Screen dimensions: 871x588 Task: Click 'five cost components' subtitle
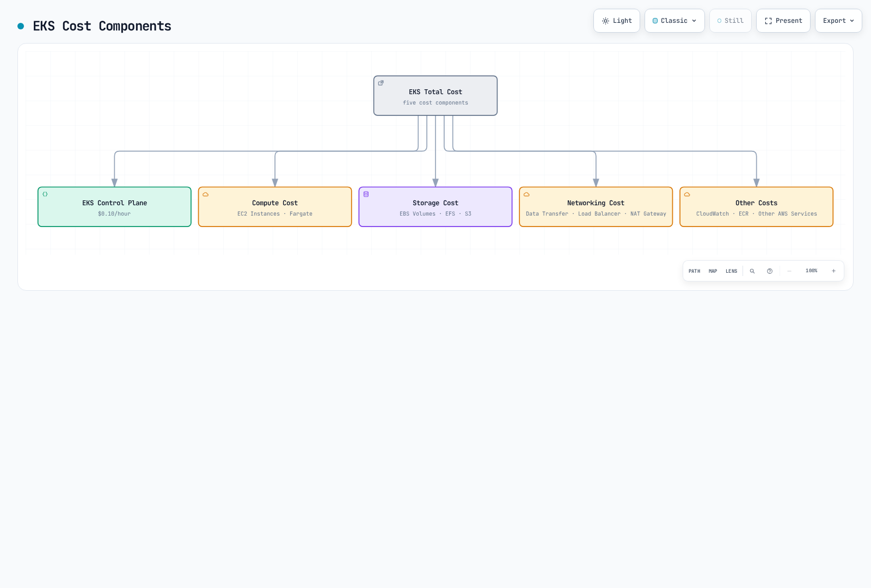click(436, 103)
